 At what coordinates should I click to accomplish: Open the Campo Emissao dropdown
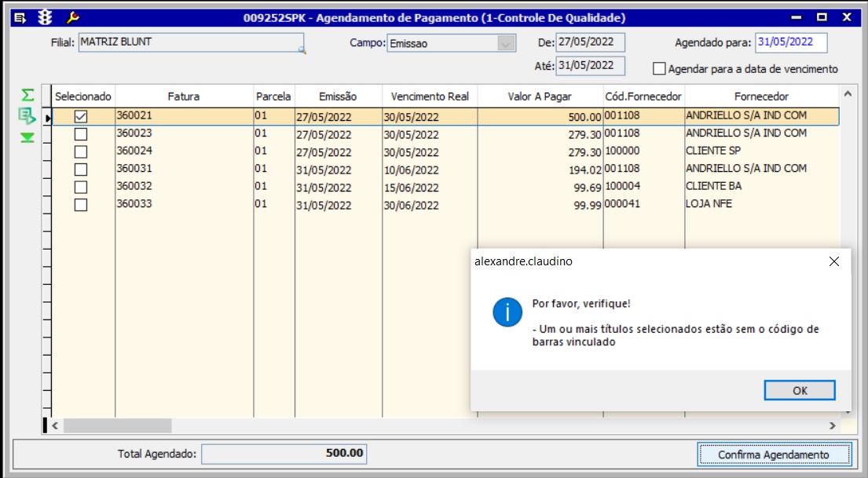coord(507,44)
